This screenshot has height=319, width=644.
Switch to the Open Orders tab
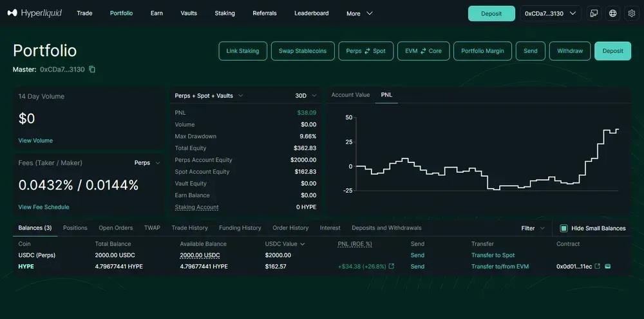click(115, 227)
